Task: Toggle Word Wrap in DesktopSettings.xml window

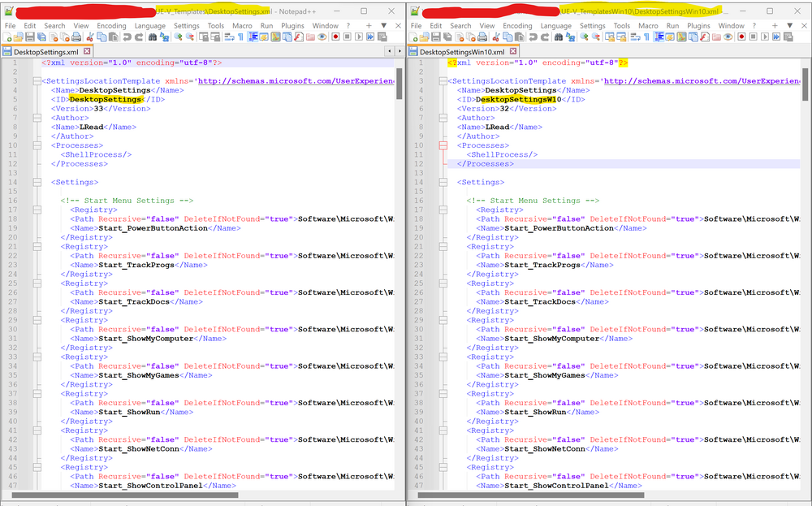Action: tap(228, 37)
